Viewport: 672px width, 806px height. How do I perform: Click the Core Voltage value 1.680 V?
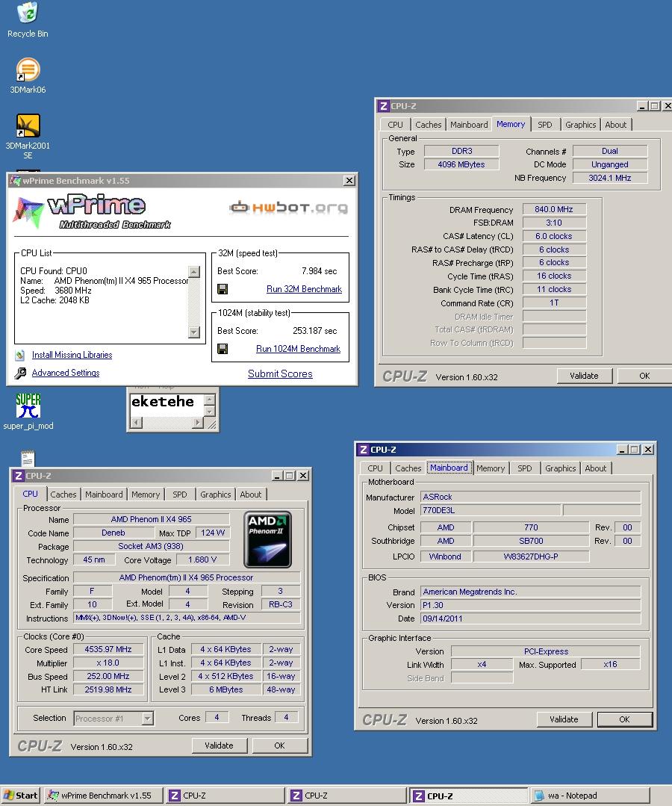[x=202, y=559]
